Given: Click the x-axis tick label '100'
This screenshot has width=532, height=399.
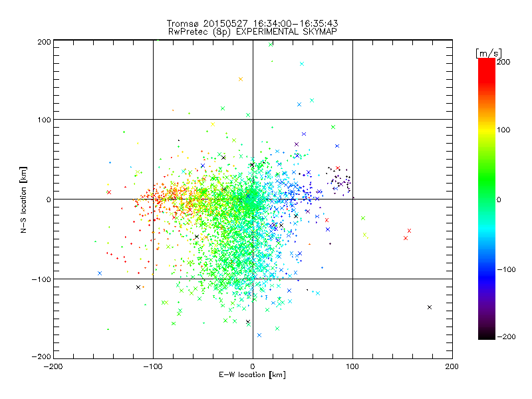Looking at the screenshot, I should click(x=352, y=366).
